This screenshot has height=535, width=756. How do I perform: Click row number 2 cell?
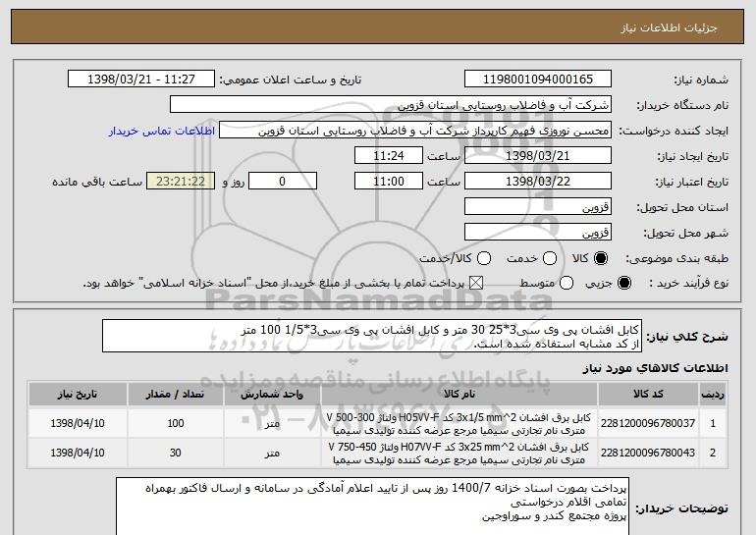pyautogui.click(x=713, y=453)
